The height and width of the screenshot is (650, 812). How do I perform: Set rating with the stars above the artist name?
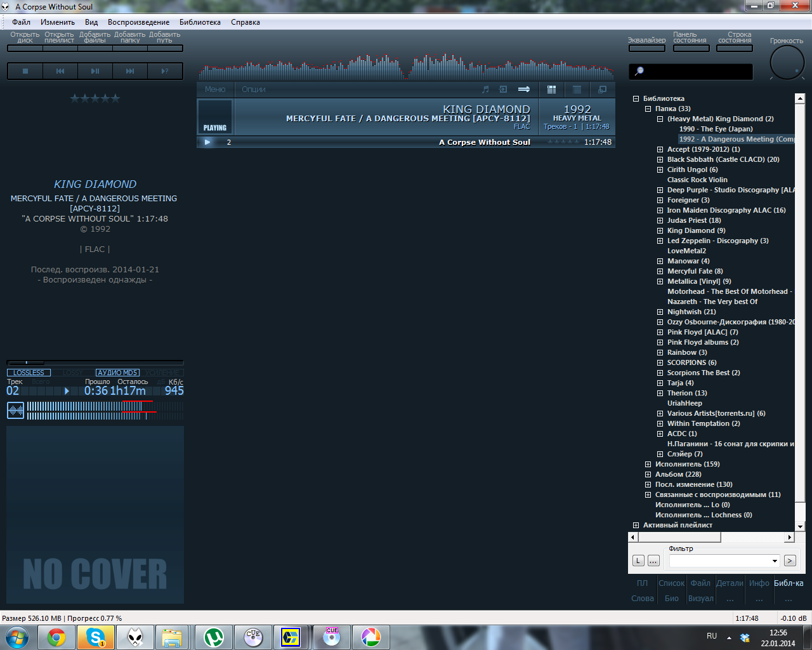[95, 98]
